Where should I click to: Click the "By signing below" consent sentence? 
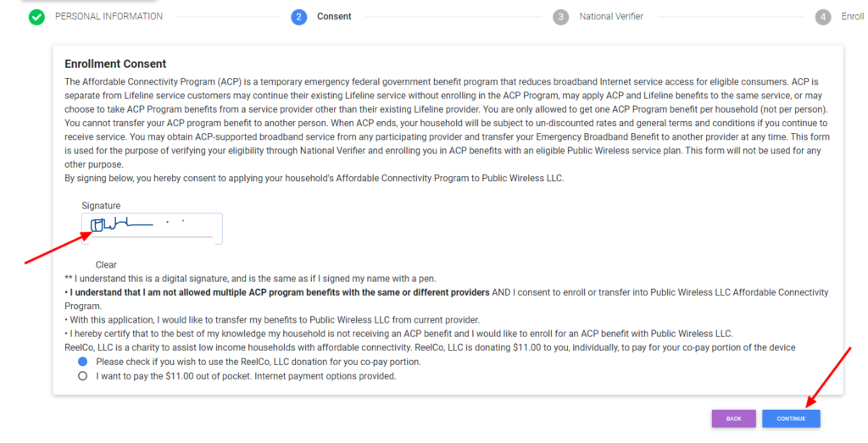pyautogui.click(x=314, y=178)
